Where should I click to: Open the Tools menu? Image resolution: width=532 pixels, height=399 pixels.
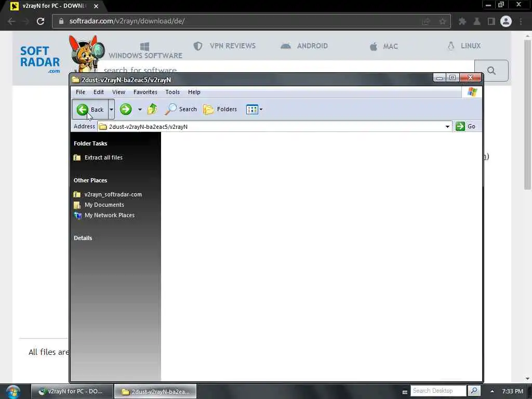coord(172,92)
